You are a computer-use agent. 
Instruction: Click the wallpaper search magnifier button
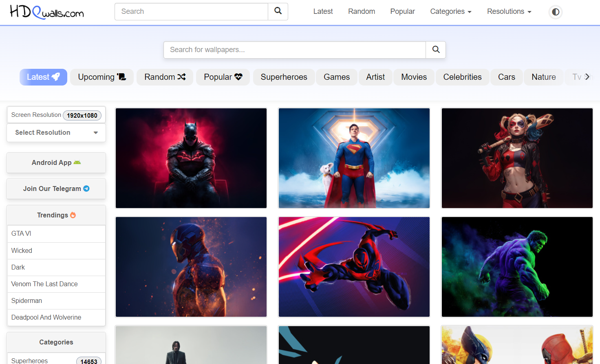point(436,50)
